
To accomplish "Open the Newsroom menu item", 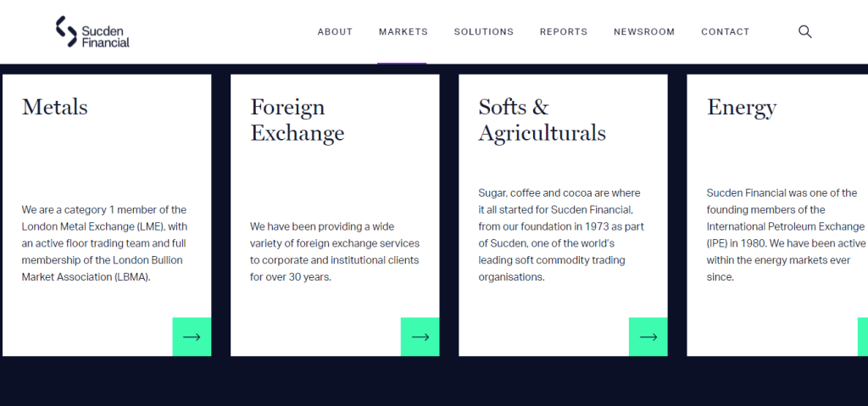I will click(644, 32).
